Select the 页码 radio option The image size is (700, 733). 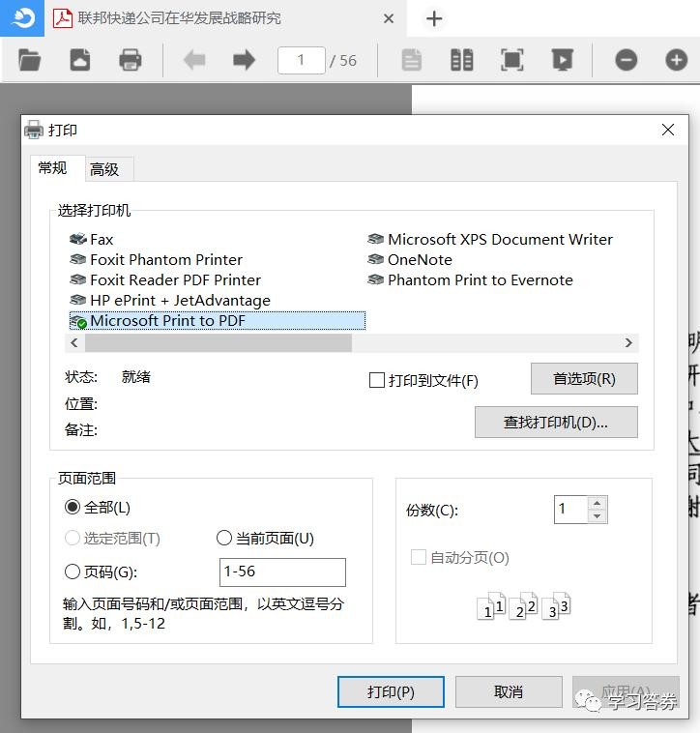pos(73,572)
